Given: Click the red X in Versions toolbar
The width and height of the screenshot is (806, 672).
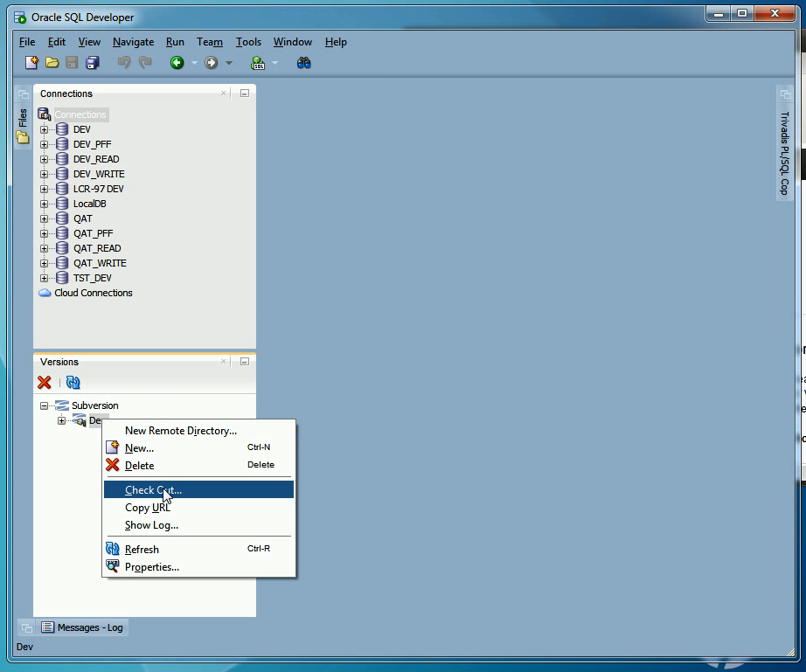Looking at the screenshot, I should (x=45, y=382).
